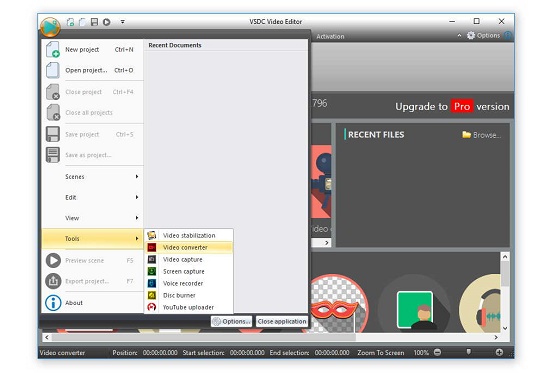Click the round VSDC application menu button
The width and height of the screenshot is (550, 373).
coord(50,27)
